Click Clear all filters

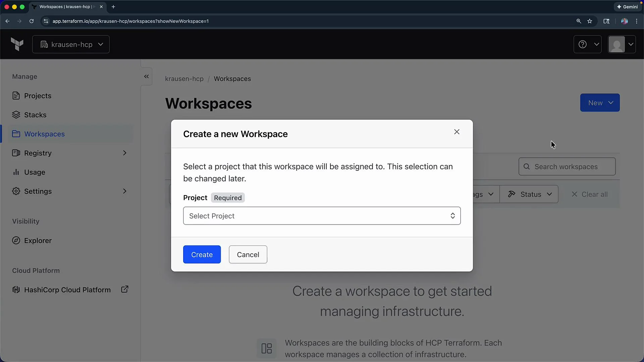[x=589, y=194]
